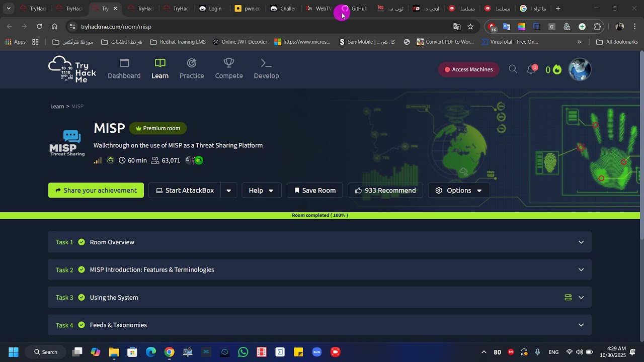Open WhatsApp from taskbar
This screenshot has height=362, width=644.
coord(243,352)
